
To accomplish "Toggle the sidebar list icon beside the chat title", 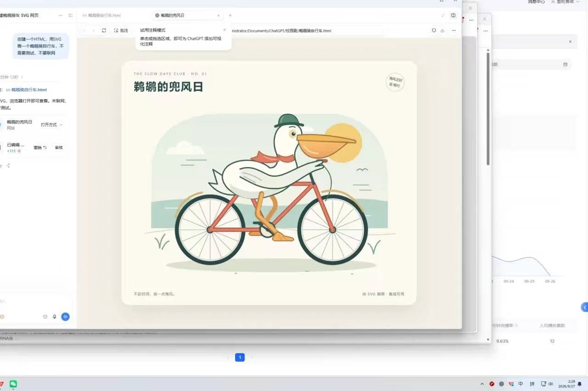I will [71, 15].
